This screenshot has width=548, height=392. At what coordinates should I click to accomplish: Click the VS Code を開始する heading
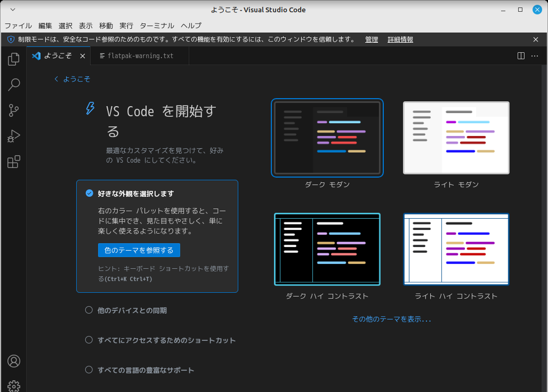(x=161, y=121)
